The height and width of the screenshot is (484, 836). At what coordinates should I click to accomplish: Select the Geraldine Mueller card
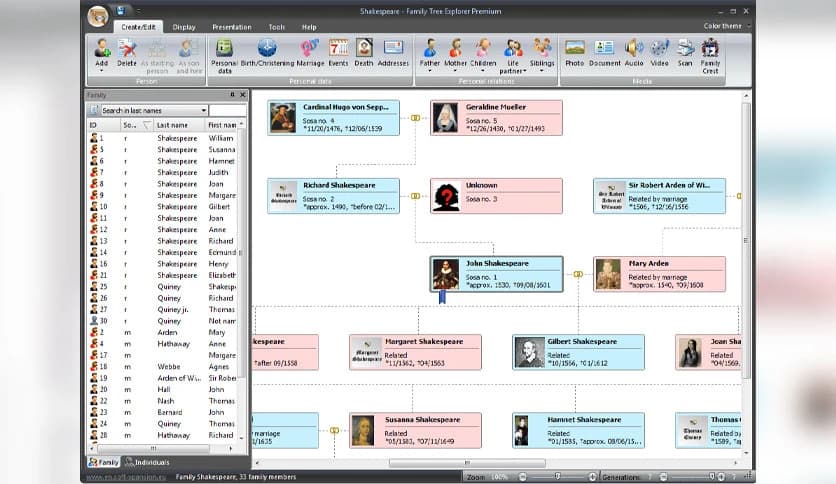[496, 117]
